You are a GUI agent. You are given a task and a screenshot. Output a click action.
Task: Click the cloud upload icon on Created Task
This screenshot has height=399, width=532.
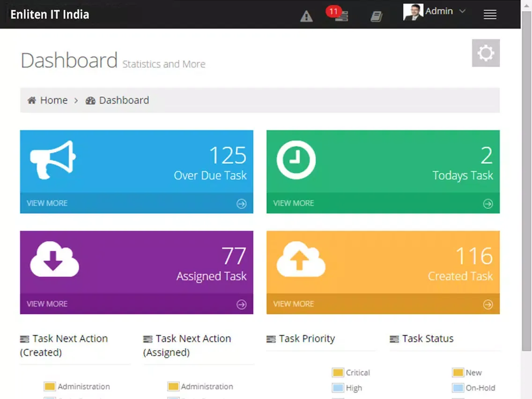pyautogui.click(x=301, y=259)
